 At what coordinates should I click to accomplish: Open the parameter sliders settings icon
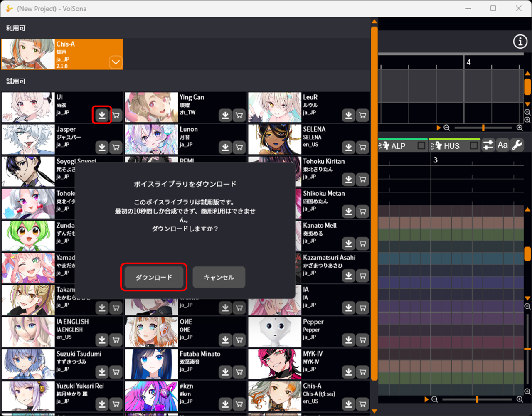click(x=488, y=145)
